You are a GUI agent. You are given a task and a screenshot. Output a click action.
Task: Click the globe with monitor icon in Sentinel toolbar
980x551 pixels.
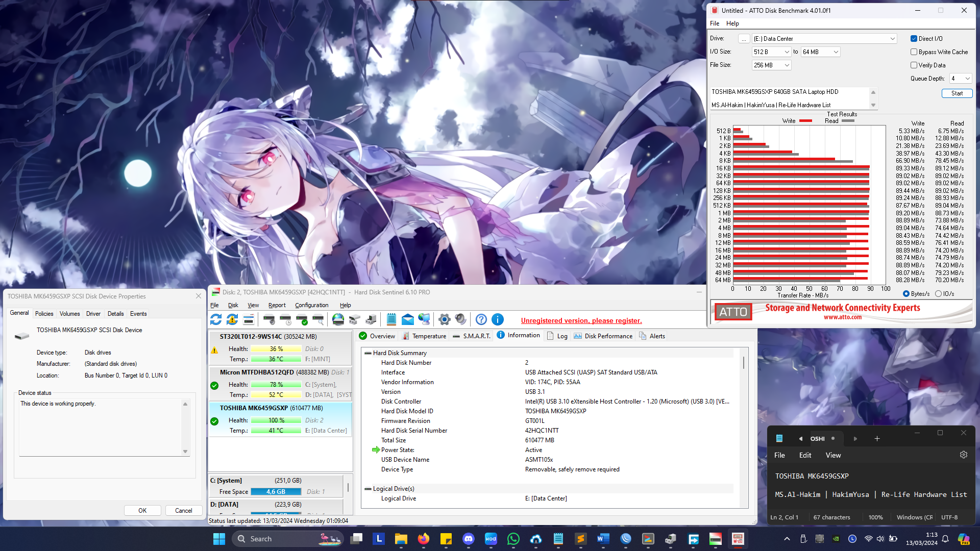(424, 320)
